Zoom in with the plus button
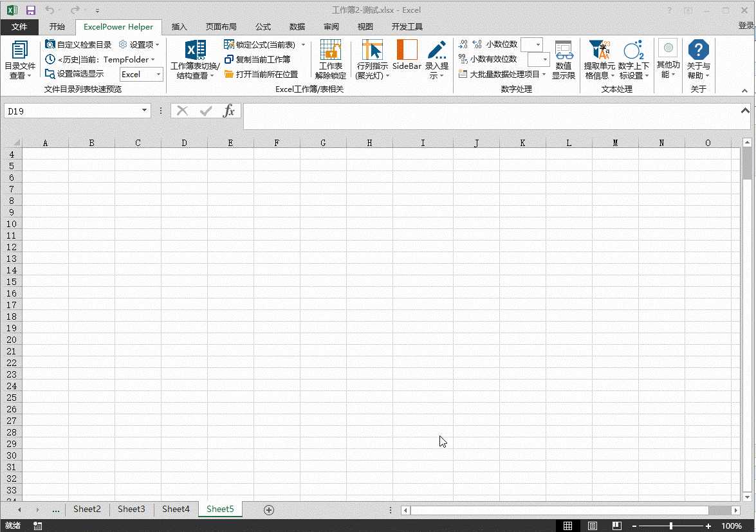756x532 pixels. click(708, 526)
